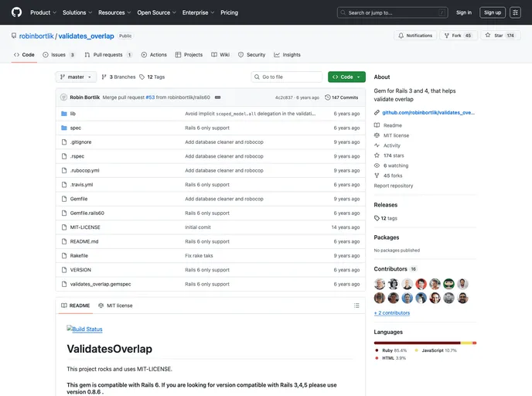The width and height of the screenshot is (532, 396).
Task: Open the lib folder
Action: 73,114
